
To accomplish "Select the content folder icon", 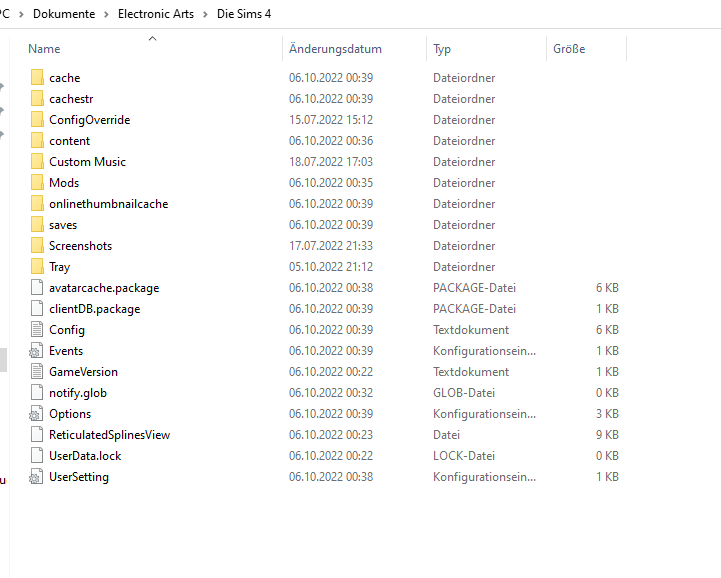I will (x=37, y=141).
